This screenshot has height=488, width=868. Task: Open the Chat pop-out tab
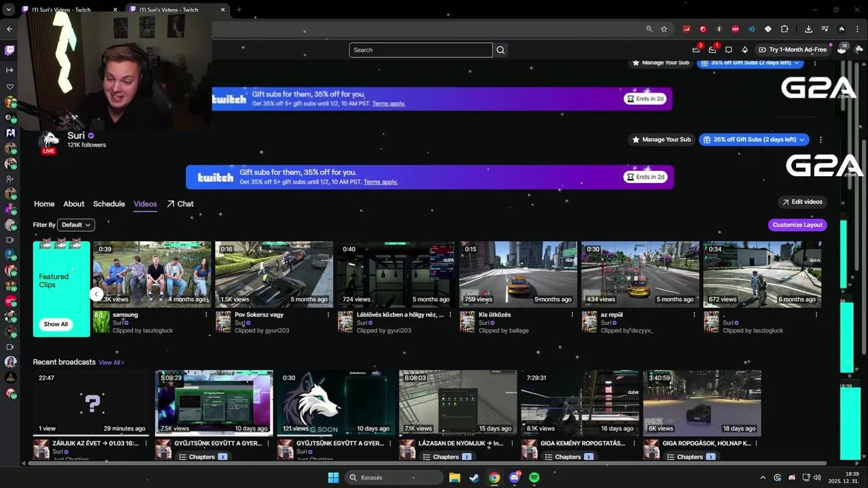point(180,204)
